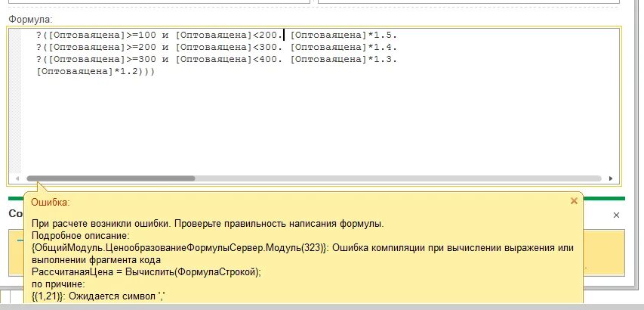
Task: Click 'Подробное описание:' text
Action: pyautogui.click(x=81, y=237)
